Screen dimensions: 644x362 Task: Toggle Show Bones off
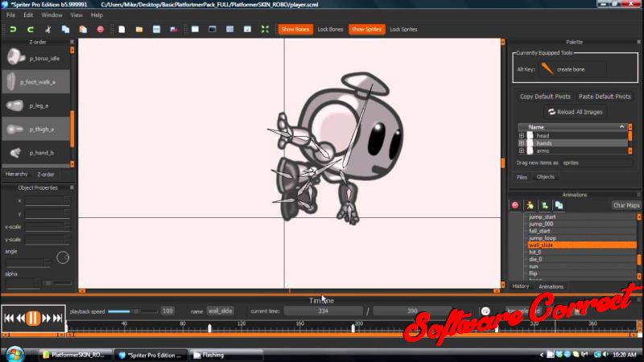(x=295, y=29)
